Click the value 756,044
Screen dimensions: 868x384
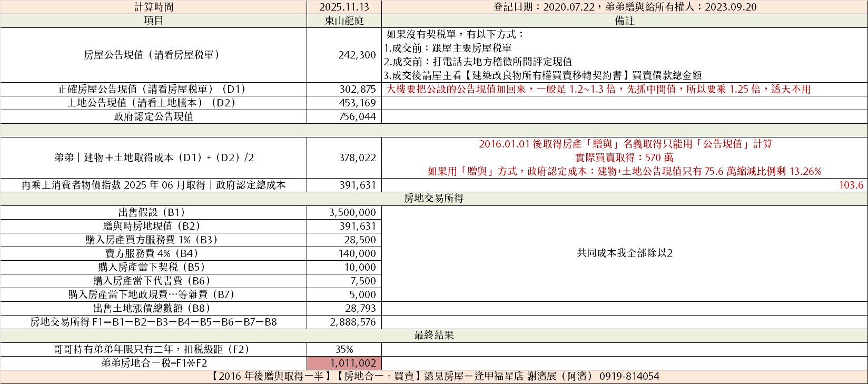[358, 116]
